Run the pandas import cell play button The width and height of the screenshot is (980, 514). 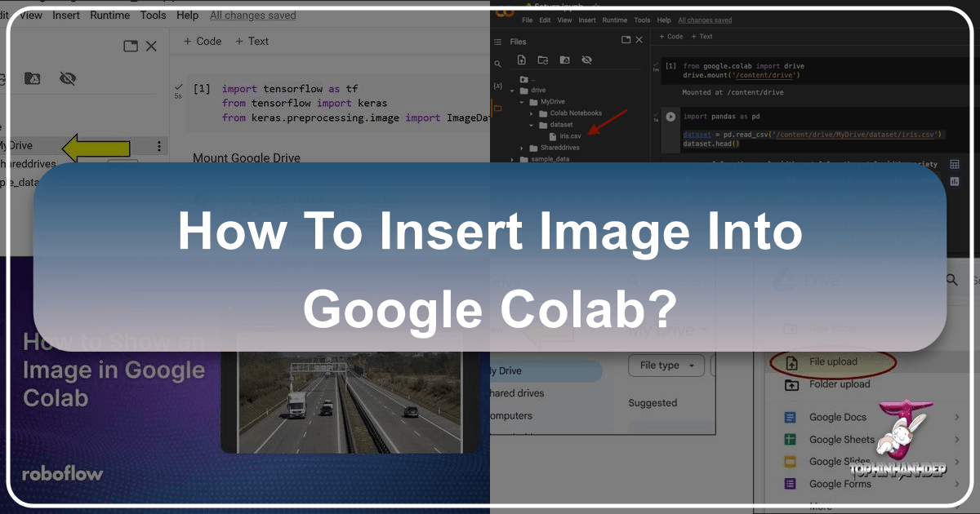click(670, 117)
